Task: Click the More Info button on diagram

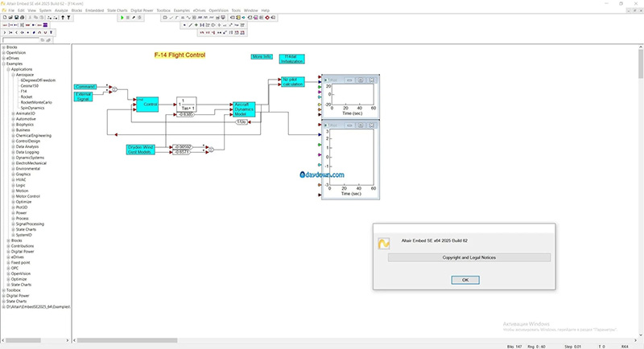Action: [262, 57]
